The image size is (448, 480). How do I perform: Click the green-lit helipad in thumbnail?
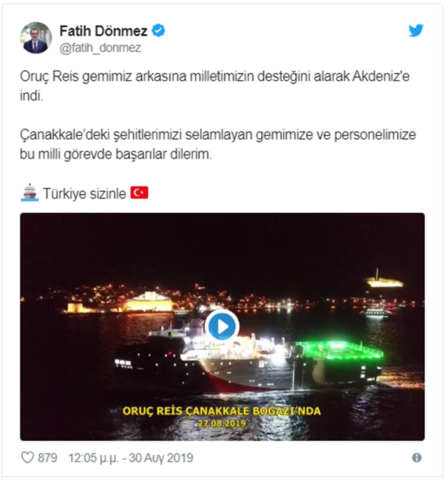click(x=338, y=350)
